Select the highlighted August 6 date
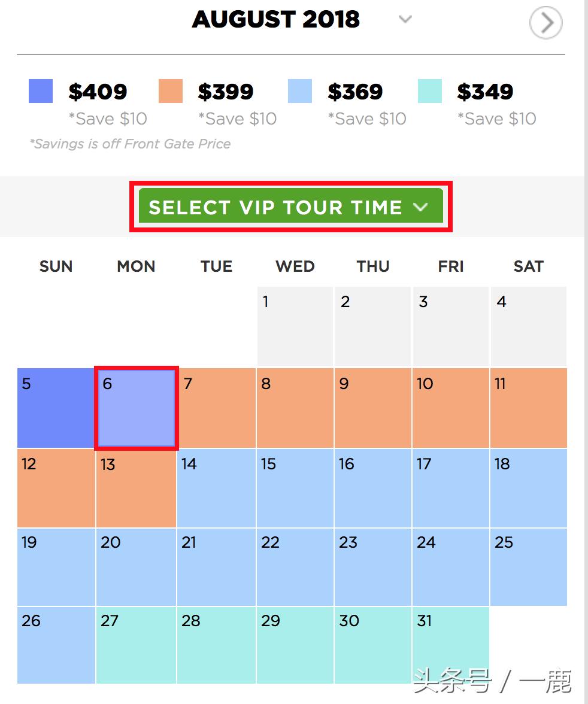The image size is (588, 704). [x=137, y=408]
